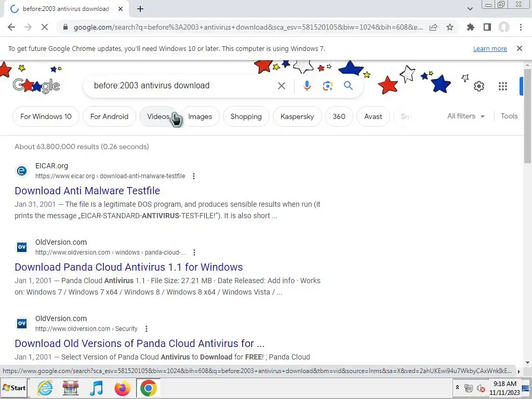Toggle Chrome side panel

pos(487,27)
